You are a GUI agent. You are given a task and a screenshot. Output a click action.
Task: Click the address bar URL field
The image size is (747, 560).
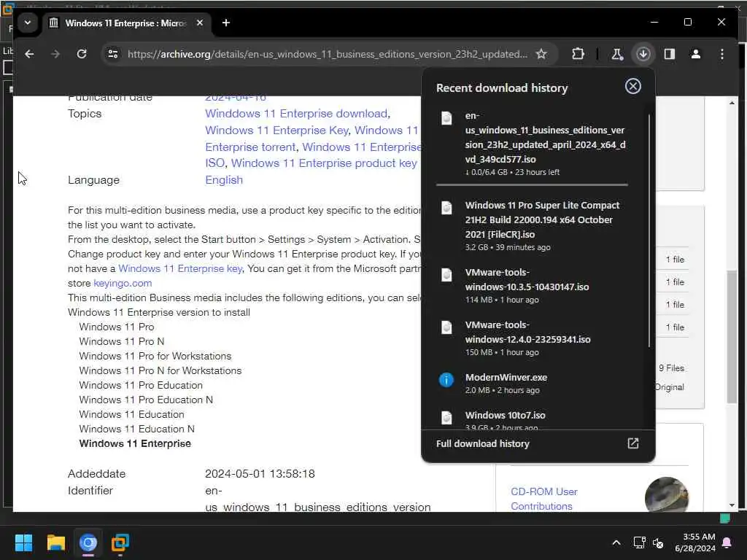click(328, 54)
